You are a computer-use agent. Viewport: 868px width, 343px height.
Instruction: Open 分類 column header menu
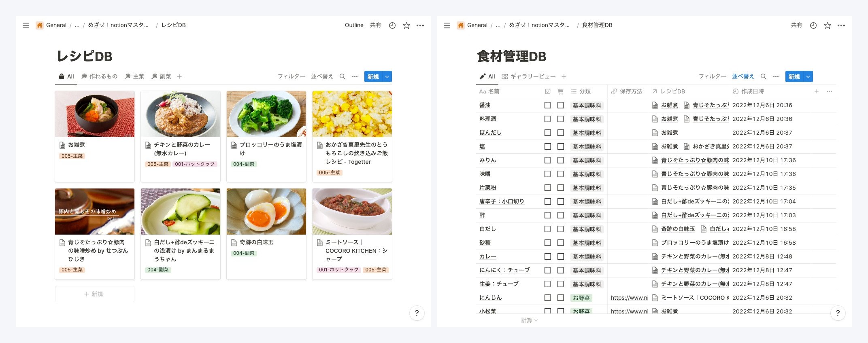tap(587, 91)
